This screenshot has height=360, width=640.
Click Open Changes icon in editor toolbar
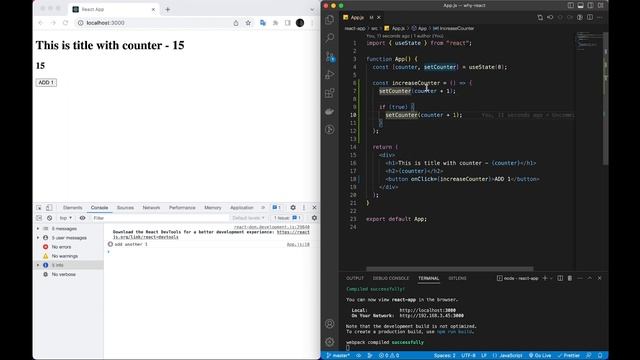pos(540,18)
